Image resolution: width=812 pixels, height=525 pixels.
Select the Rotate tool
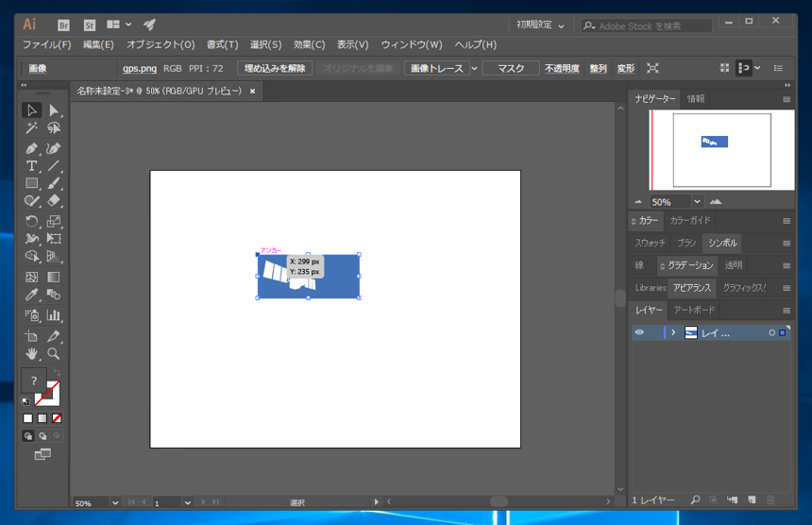click(x=31, y=221)
